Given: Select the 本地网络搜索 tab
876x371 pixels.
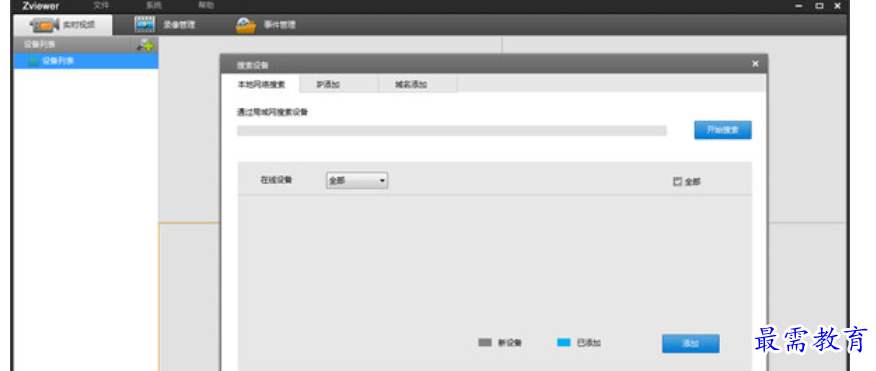Looking at the screenshot, I should (x=261, y=84).
